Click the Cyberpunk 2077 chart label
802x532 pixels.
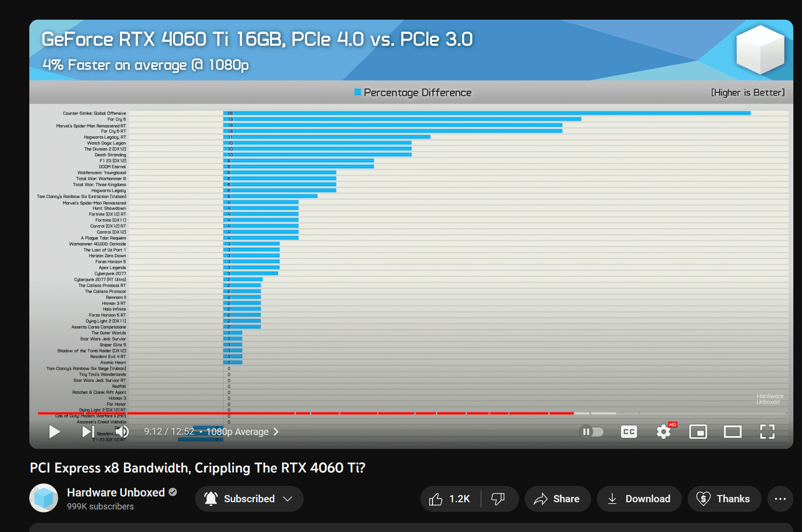click(110, 274)
